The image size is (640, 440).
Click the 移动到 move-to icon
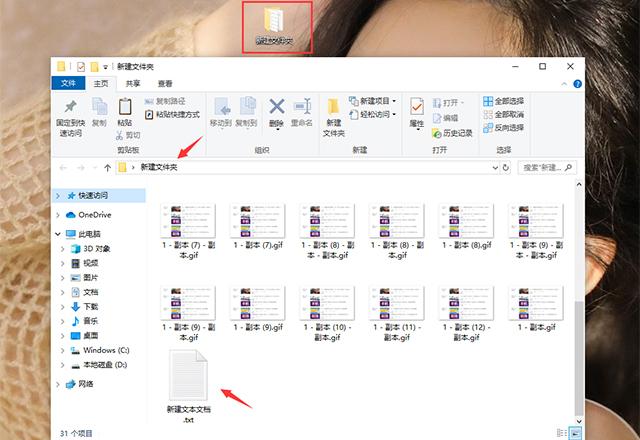[221, 108]
